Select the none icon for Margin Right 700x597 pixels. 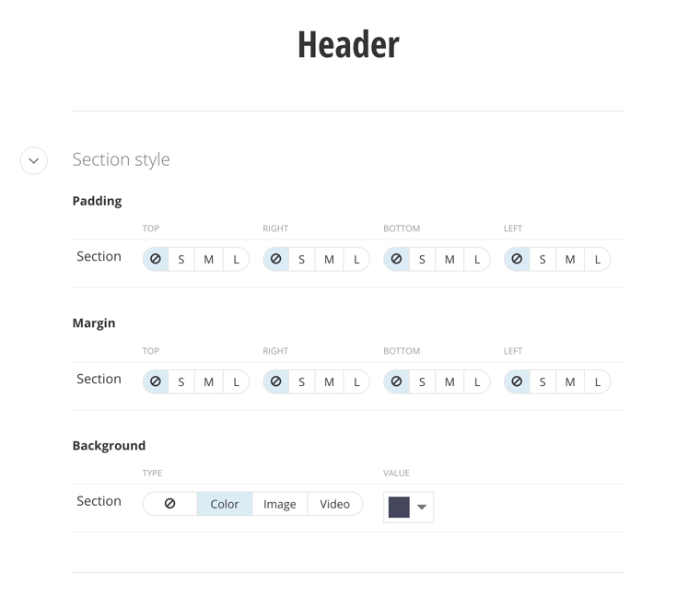[x=276, y=381]
